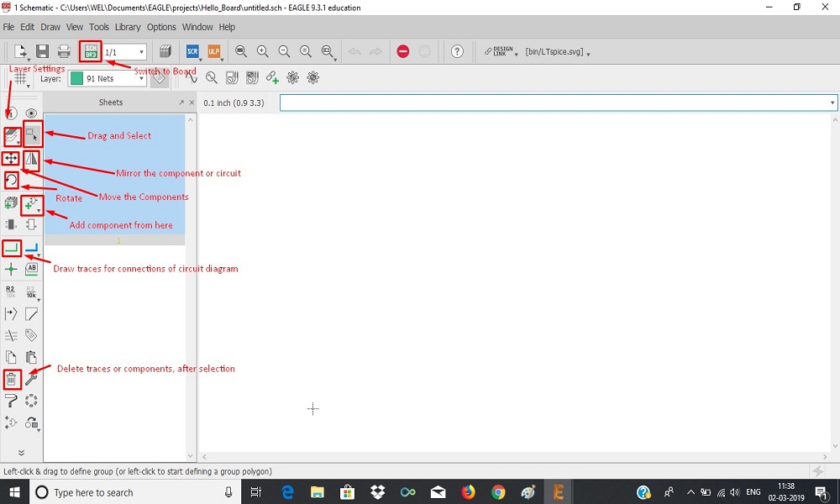The height and width of the screenshot is (504, 840).
Task: Select the wrench Change tool
Action: click(x=31, y=379)
